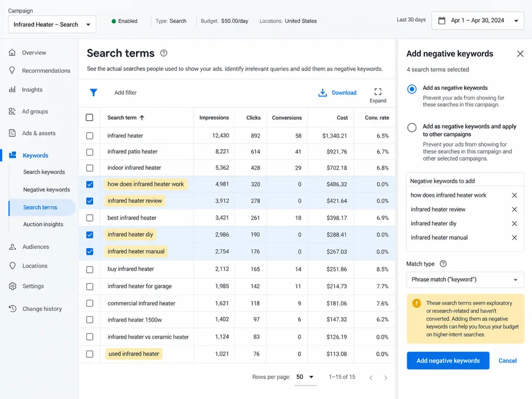Screen dimensions: 532x399
Task: Click the Expand fullscreen icon
Action: tap(378, 92)
